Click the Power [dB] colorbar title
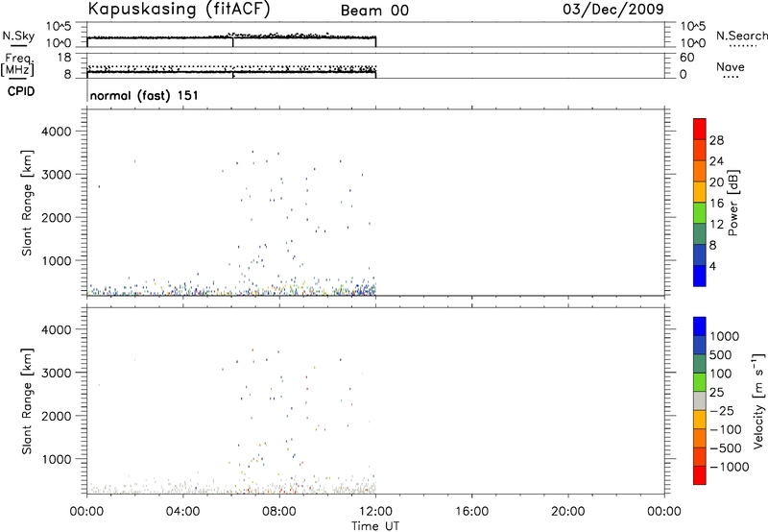768x532 pixels. pyautogui.click(x=733, y=203)
